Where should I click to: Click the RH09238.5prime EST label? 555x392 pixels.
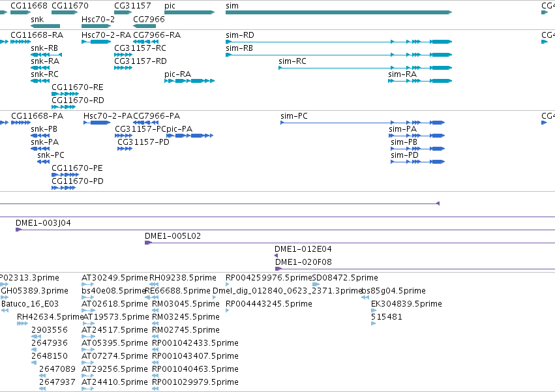[183, 278]
